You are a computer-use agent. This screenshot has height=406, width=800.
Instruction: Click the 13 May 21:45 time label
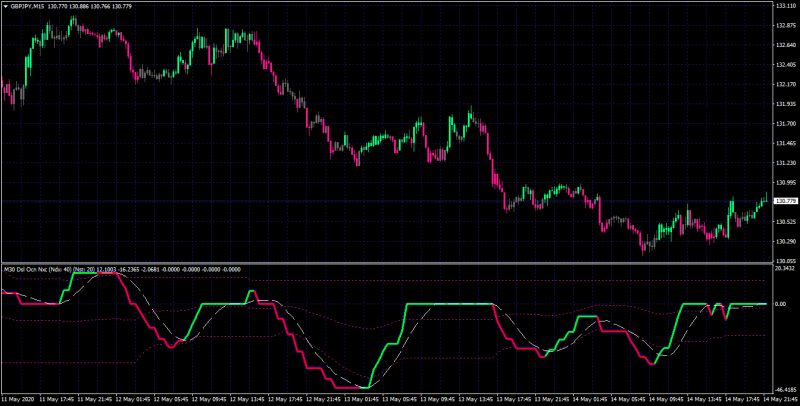pyautogui.click(x=552, y=399)
